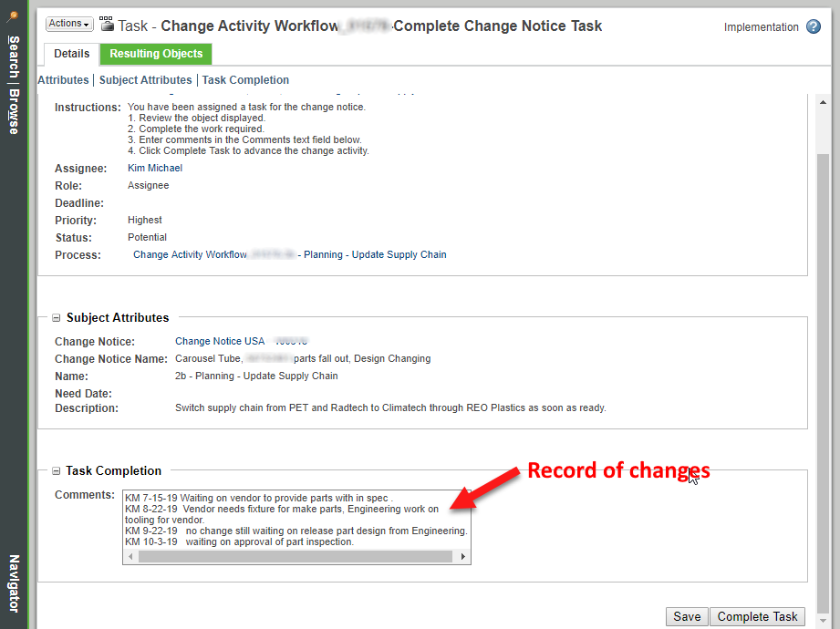The width and height of the screenshot is (840, 629).
Task: Open assignee Kim Michael's link
Action: [x=154, y=168]
